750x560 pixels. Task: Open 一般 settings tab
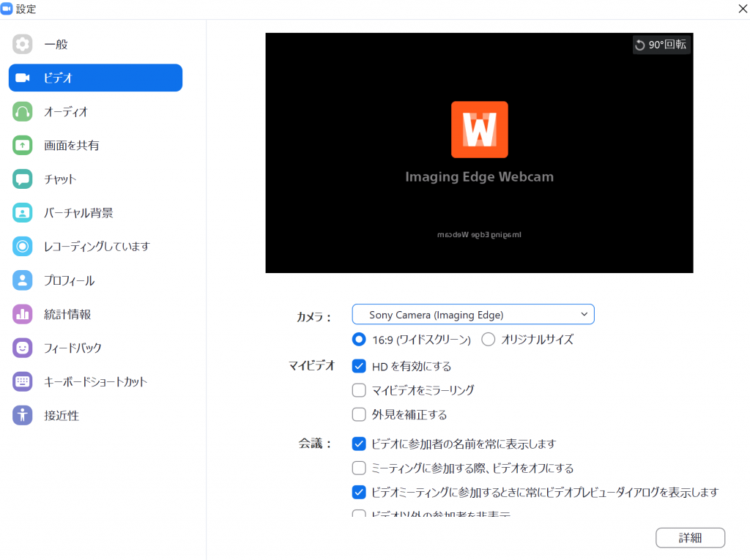[96, 44]
